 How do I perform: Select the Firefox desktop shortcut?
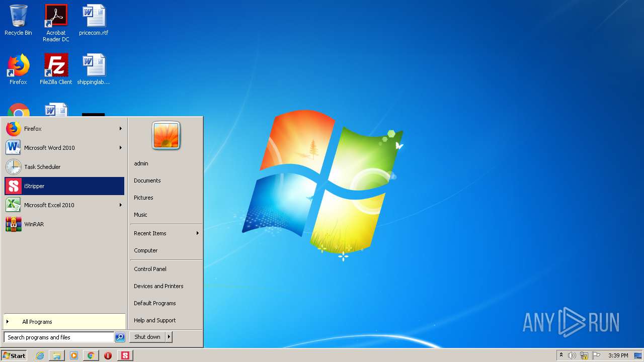click(18, 69)
